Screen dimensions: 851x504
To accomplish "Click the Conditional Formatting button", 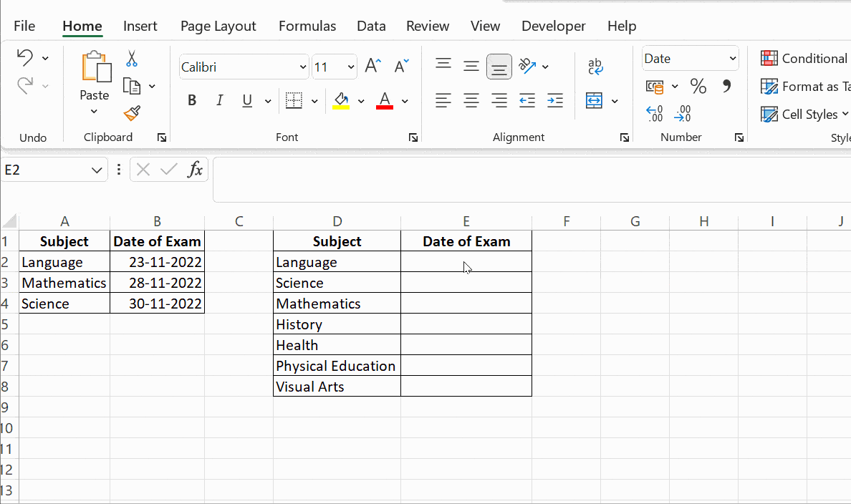I will click(x=804, y=59).
